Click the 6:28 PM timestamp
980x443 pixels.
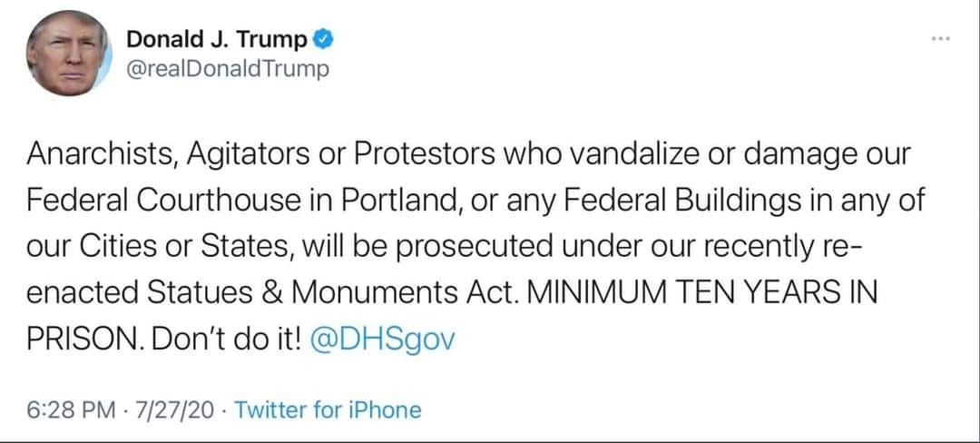click(x=72, y=410)
